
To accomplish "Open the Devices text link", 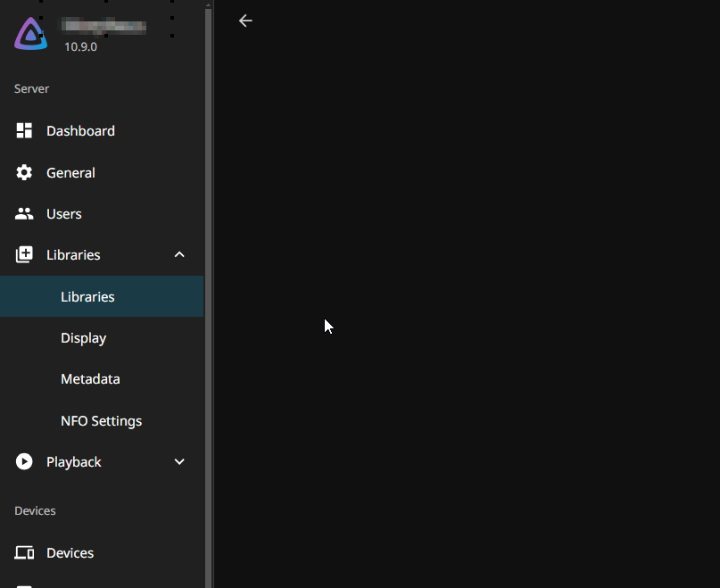I will [70, 553].
